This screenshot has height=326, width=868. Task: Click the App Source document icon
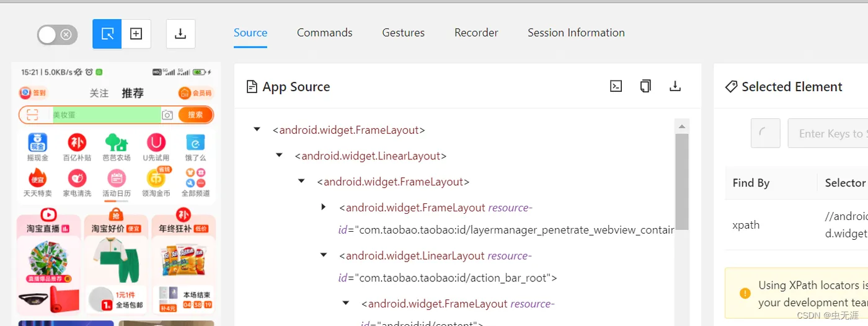(x=252, y=87)
